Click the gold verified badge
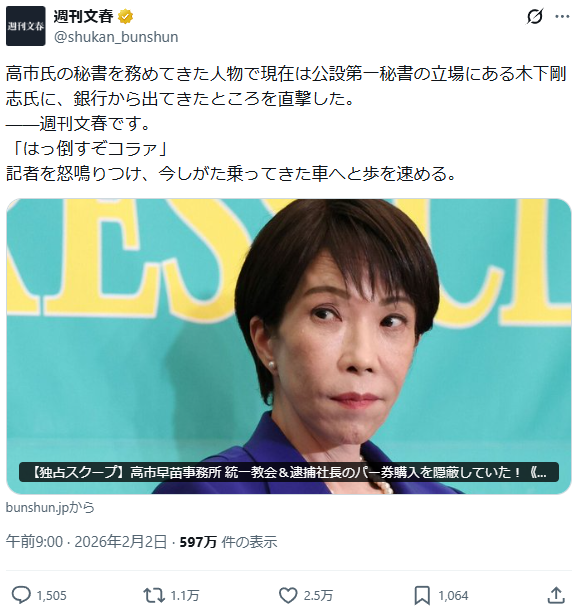579x614 pixels. (x=126, y=16)
